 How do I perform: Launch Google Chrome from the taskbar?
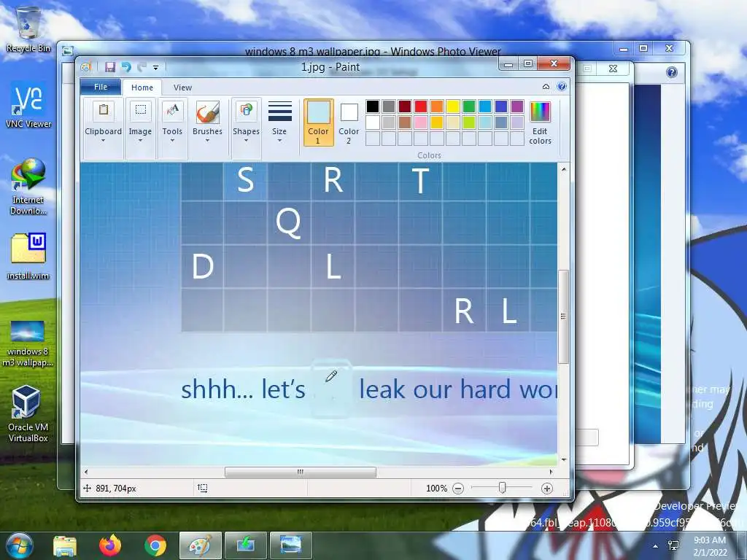click(x=155, y=545)
